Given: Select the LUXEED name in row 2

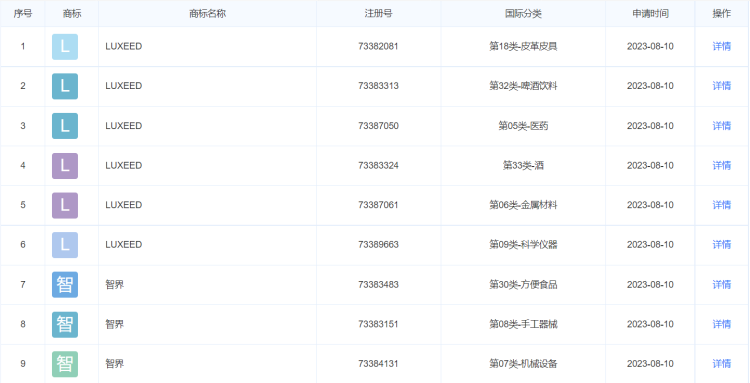Looking at the screenshot, I should (x=123, y=86).
